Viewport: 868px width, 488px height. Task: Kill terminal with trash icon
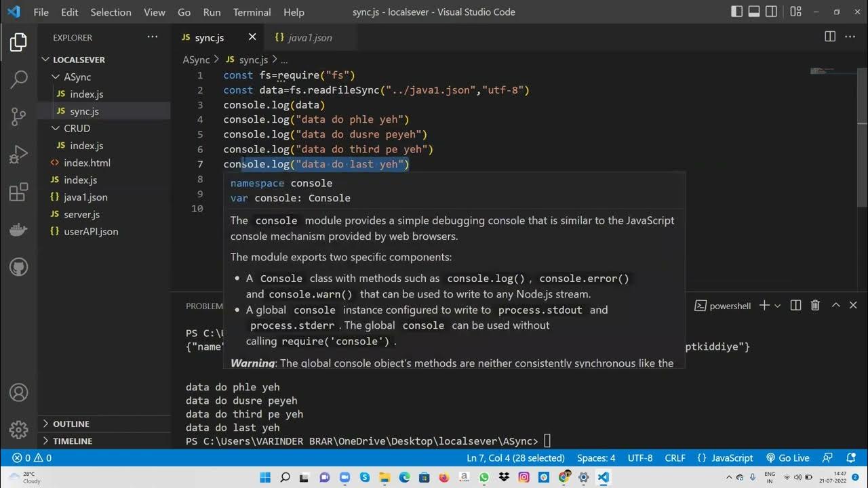tap(815, 306)
